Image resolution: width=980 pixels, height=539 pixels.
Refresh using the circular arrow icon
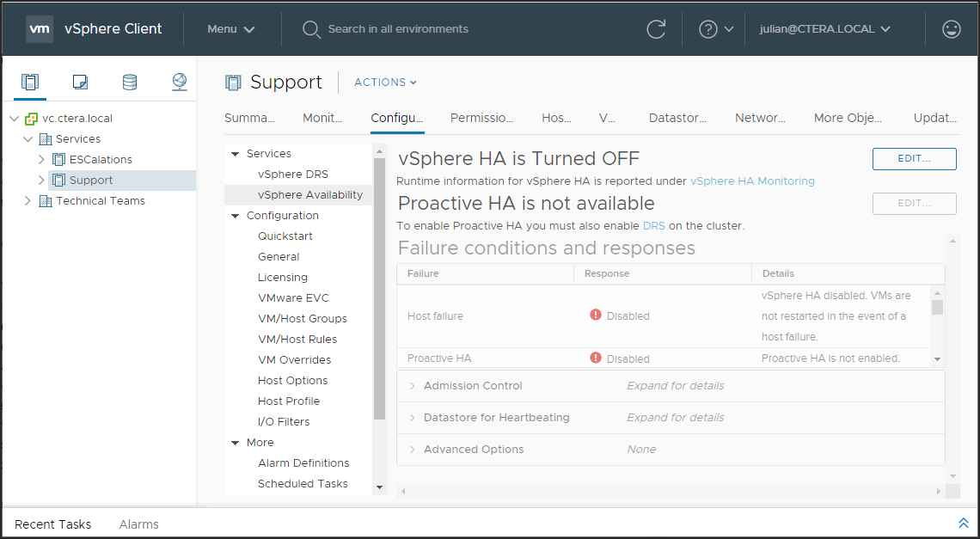656,28
